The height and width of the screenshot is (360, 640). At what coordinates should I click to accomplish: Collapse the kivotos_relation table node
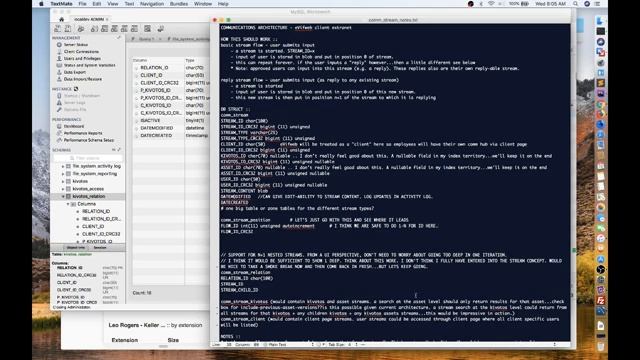[63, 196]
